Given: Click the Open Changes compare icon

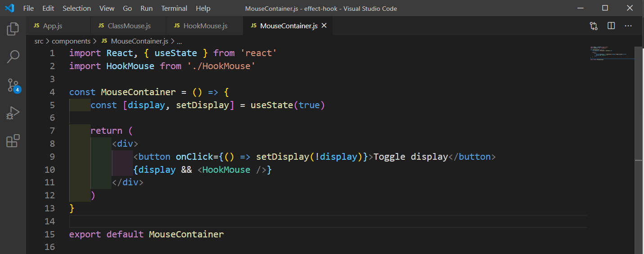Looking at the screenshot, I should [x=594, y=26].
